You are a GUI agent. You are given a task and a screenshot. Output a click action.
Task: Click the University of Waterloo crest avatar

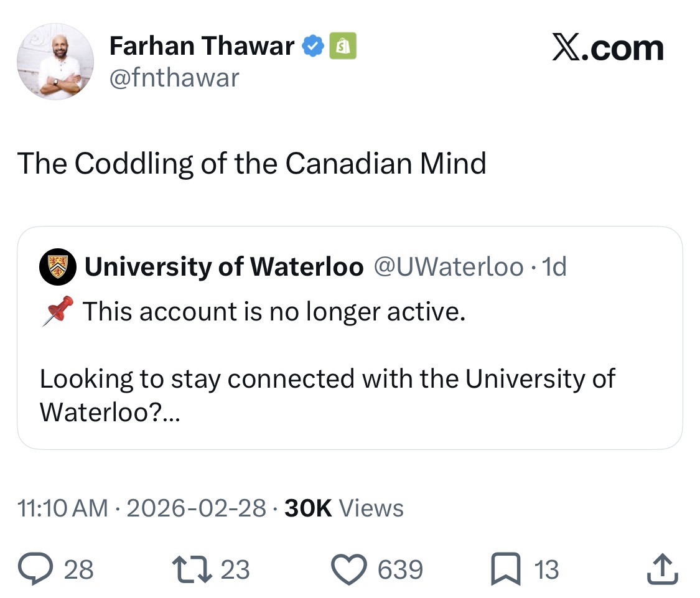coord(57,267)
